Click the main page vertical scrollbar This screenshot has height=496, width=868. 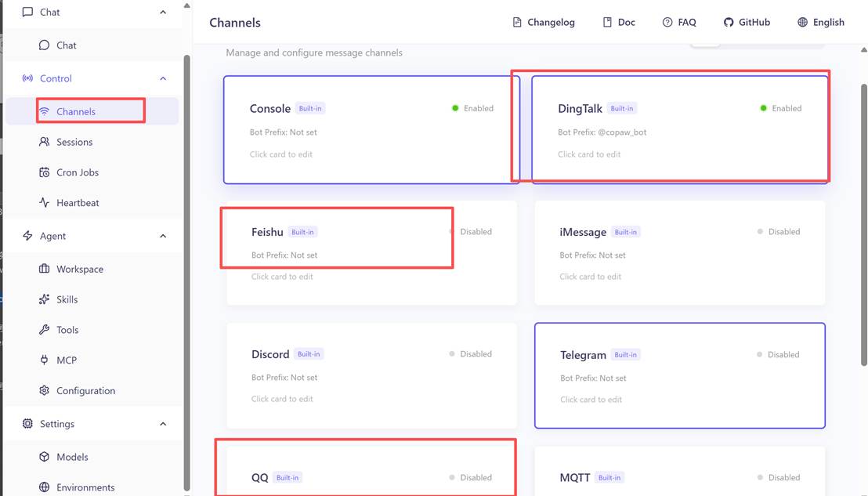tap(864, 225)
